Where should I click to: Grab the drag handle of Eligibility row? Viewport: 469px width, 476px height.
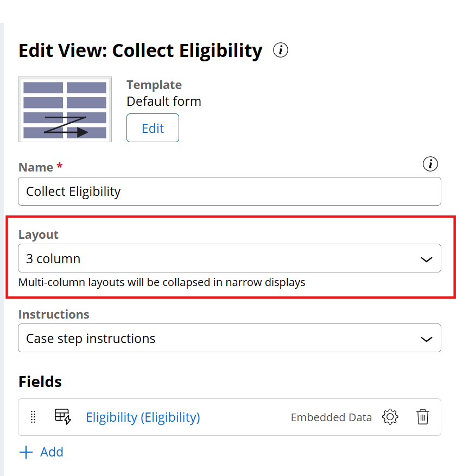coord(33,417)
